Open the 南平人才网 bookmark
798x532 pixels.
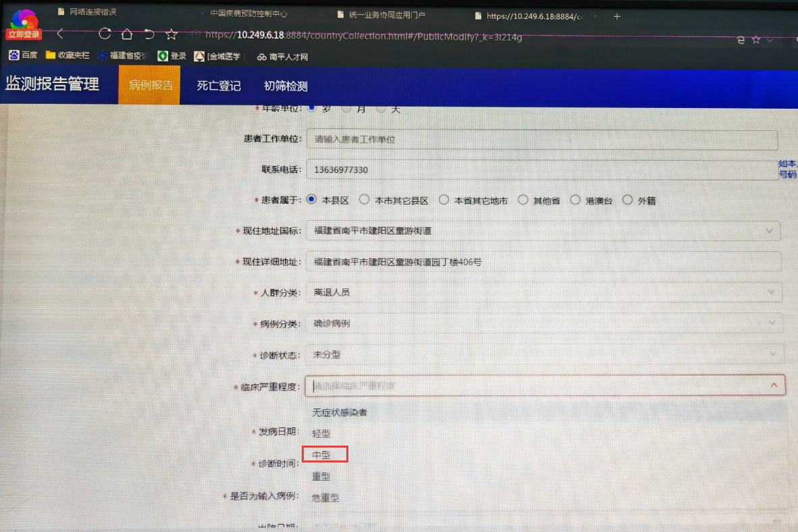point(282,57)
